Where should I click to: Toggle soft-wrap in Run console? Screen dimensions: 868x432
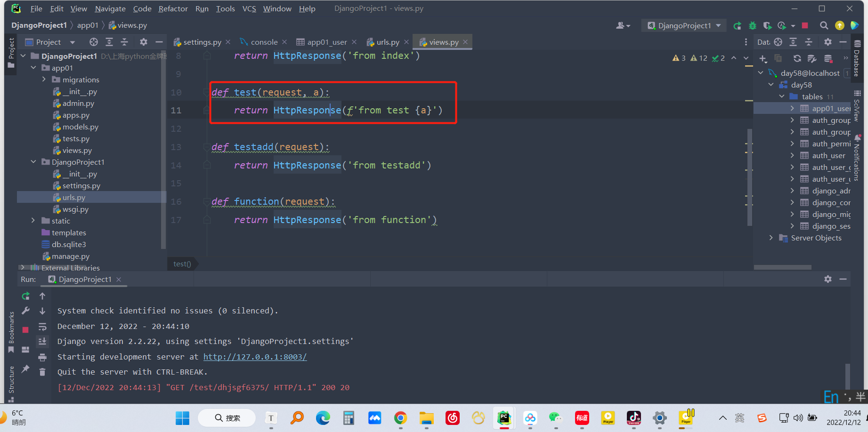(42, 327)
